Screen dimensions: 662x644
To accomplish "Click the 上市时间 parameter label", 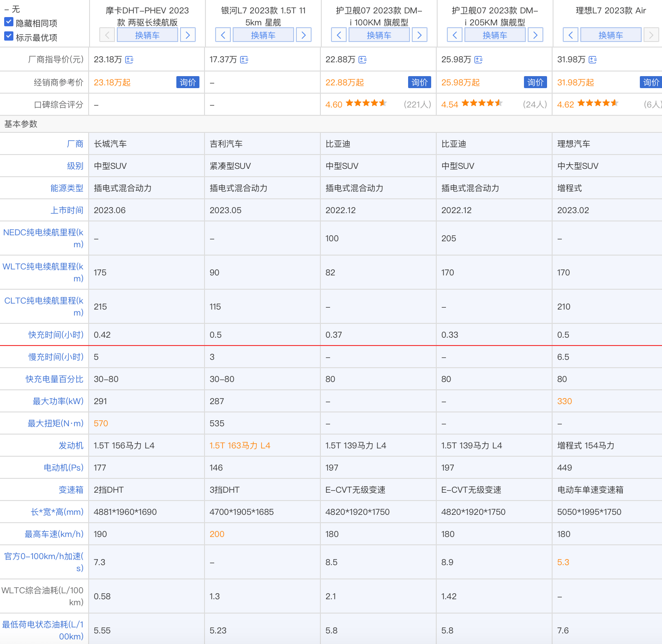I will [67, 210].
